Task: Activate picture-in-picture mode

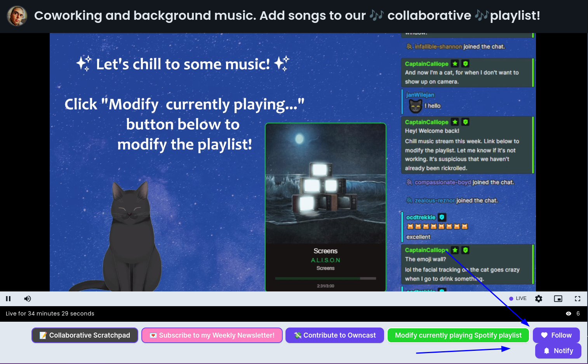Action: point(558,298)
